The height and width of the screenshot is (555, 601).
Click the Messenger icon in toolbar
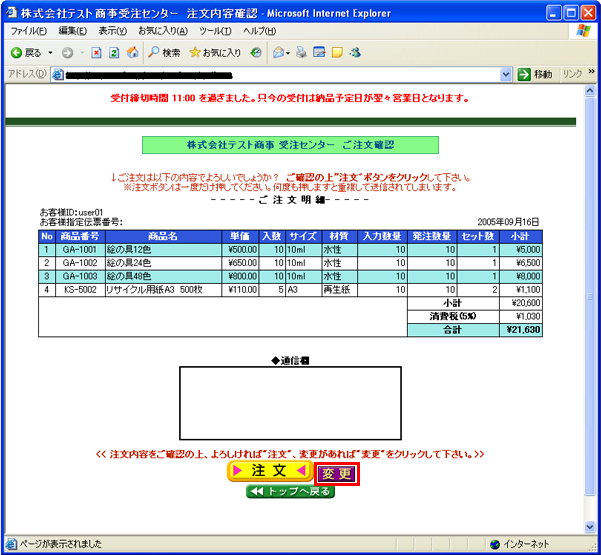355,52
